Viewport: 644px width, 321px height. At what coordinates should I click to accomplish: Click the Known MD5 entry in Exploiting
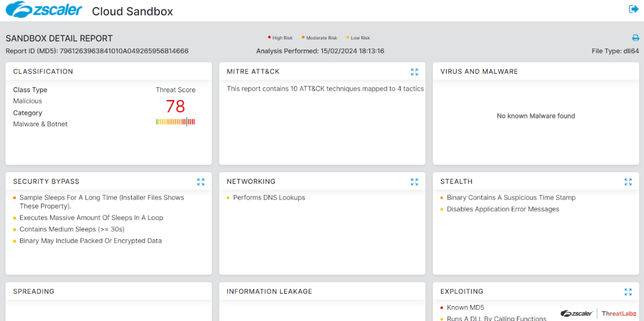(465, 308)
